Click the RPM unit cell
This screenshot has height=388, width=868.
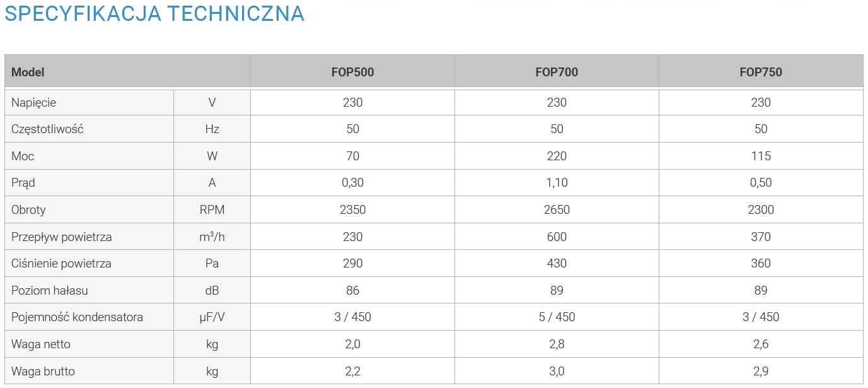212,209
